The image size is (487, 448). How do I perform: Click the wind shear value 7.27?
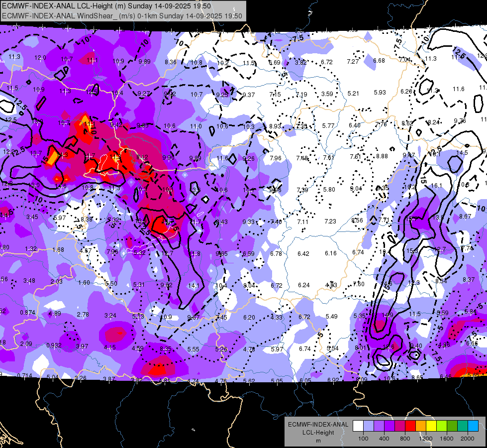[353, 62]
